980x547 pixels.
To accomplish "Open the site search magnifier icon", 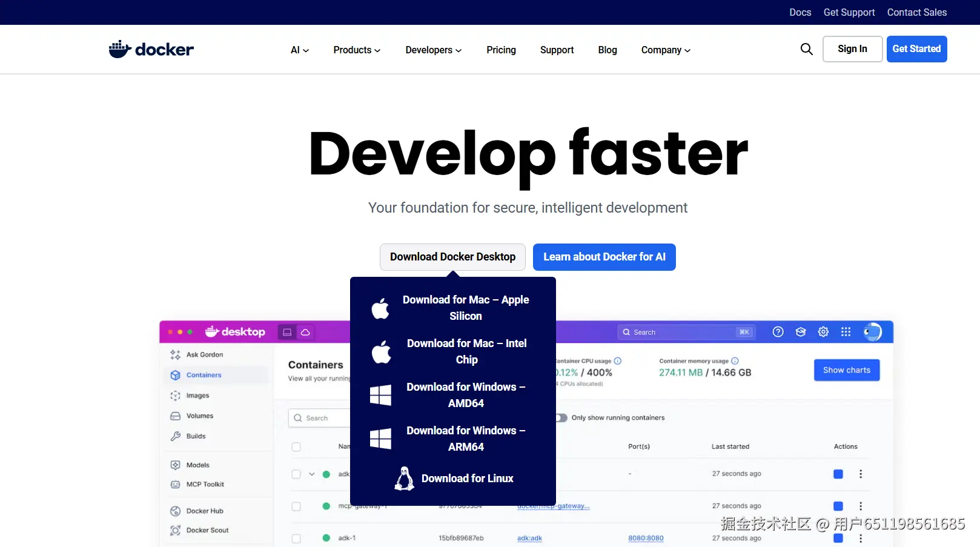I will [806, 49].
